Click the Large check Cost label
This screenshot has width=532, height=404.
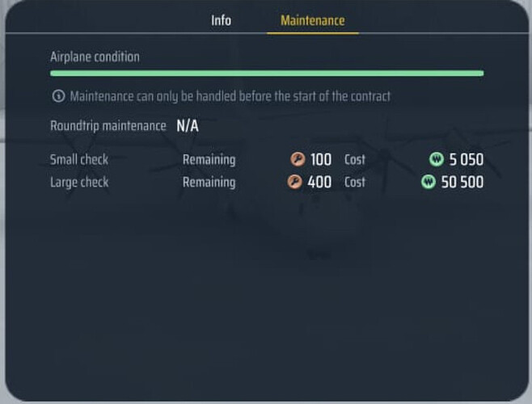click(x=355, y=182)
